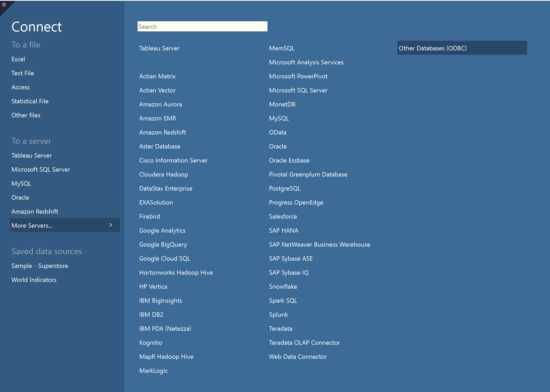Open the World Indicators saved data source
This screenshot has width=550, height=392.
click(x=34, y=280)
